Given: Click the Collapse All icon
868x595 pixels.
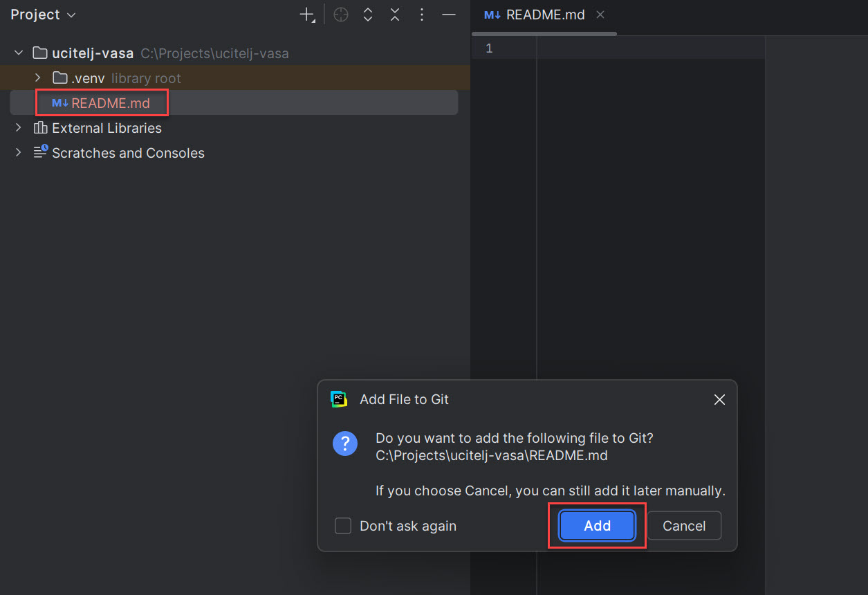Looking at the screenshot, I should tap(394, 14).
